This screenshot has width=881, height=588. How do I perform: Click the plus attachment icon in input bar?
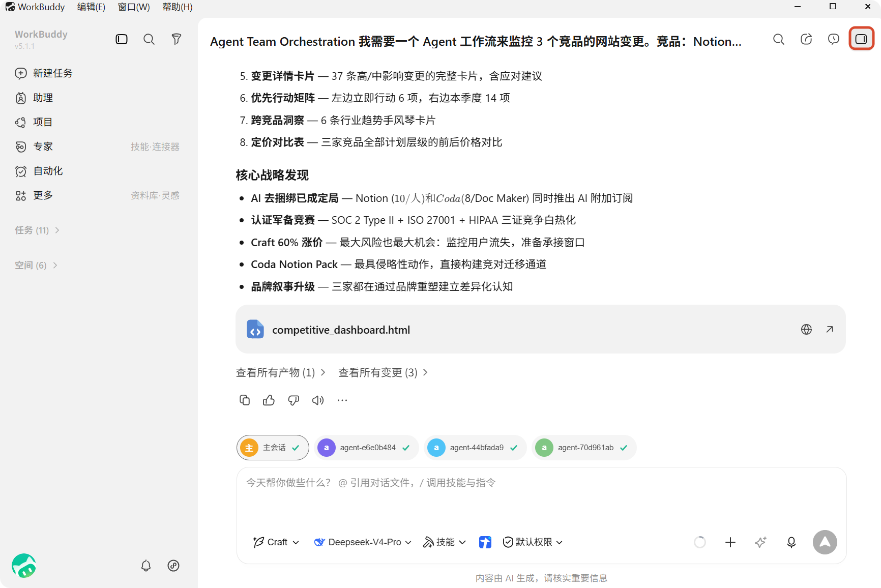click(730, 542)
